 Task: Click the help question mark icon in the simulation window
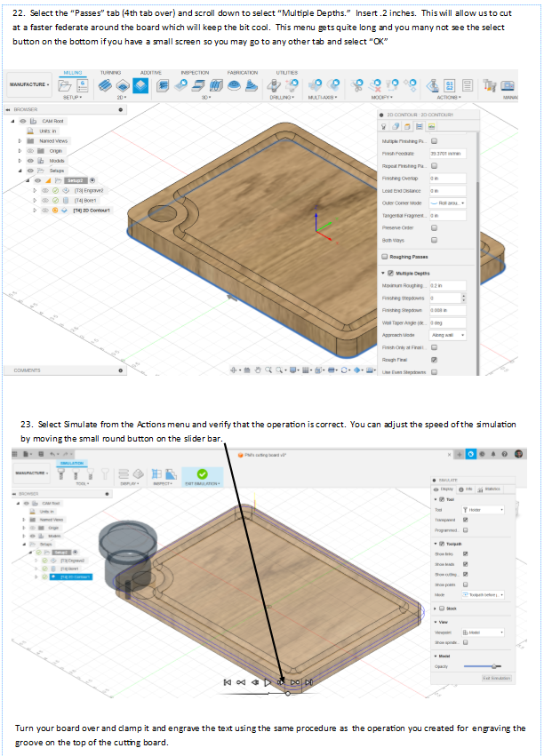pyautogui.click(x=505, y=454)
